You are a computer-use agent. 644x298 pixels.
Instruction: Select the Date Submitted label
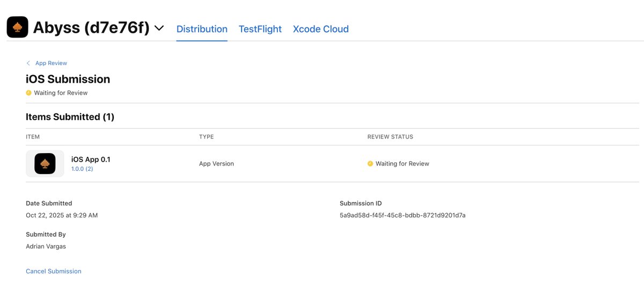(x=49, y=203)
